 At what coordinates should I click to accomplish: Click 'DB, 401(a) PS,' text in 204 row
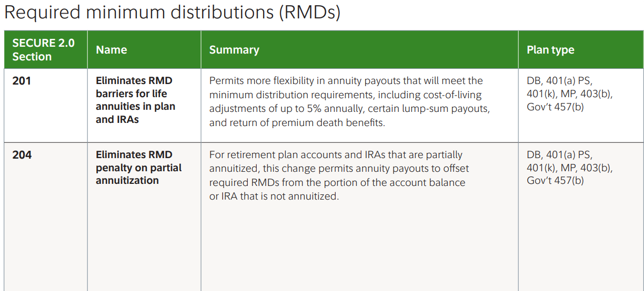pyautogui.click(x=560, y=155)
